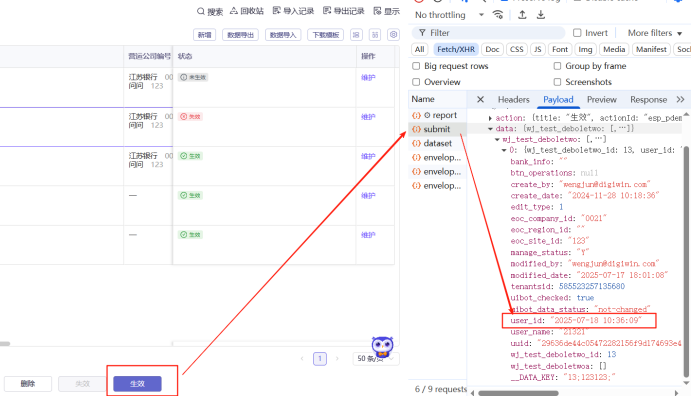Open 导入记录 import records
The height and width of the screenshot is (397, 691).
click(x=293, y=11)
